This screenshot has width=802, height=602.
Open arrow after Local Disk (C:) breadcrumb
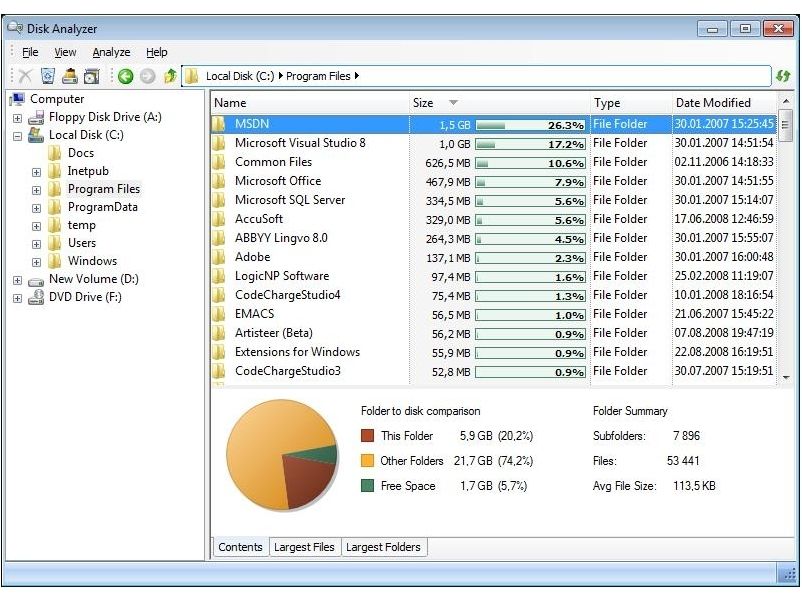point(280,76)
